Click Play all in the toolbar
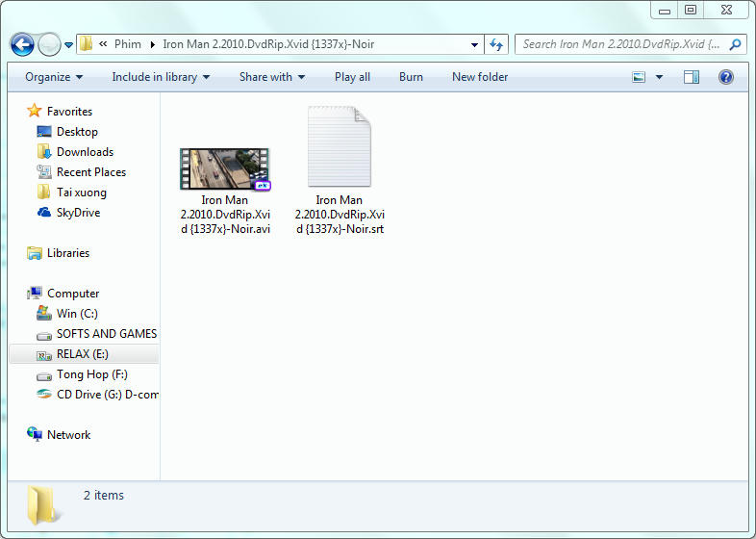Viewport: 756px width, 539px height. (352, 77)
